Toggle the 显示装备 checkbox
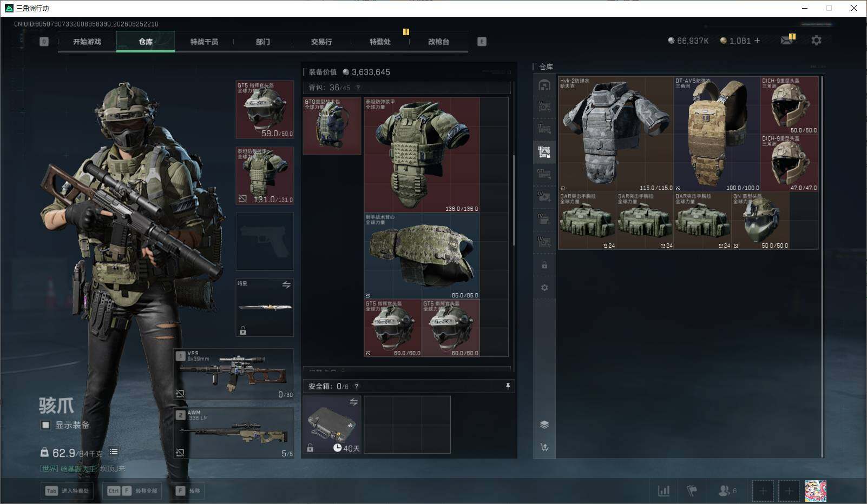 coord(46,425)
